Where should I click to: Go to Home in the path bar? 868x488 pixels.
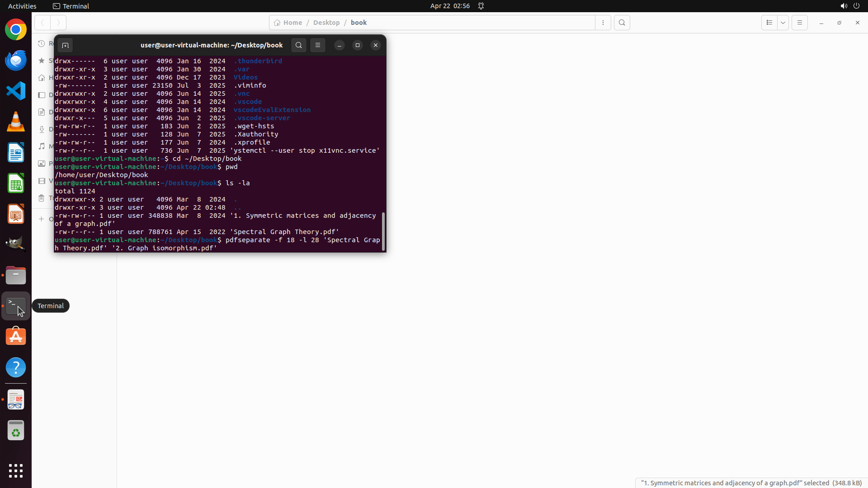[x=288, y=23]
